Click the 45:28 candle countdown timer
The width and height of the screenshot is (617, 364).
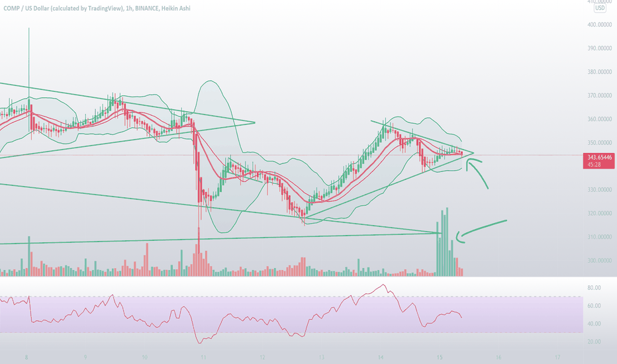[594, 165]
